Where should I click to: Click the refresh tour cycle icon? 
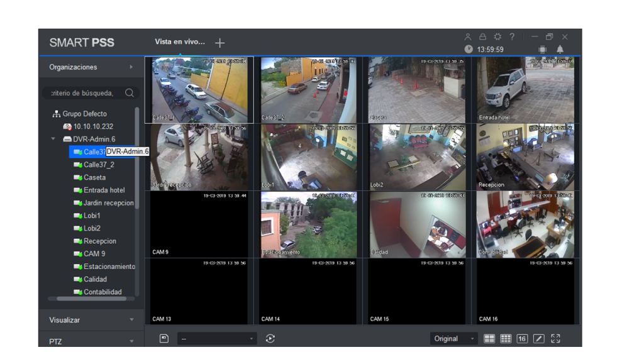tap(270, 339)
